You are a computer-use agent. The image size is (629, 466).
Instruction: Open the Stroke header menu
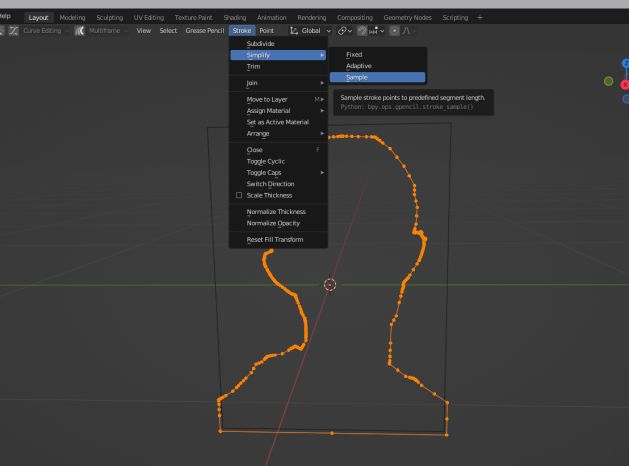(242, 30)
